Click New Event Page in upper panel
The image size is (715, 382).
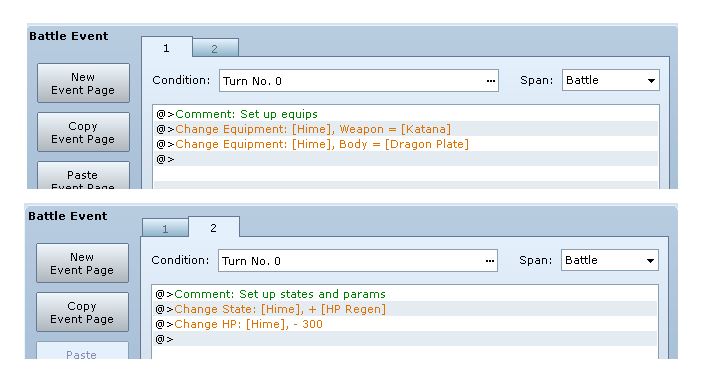coord(83,83)
